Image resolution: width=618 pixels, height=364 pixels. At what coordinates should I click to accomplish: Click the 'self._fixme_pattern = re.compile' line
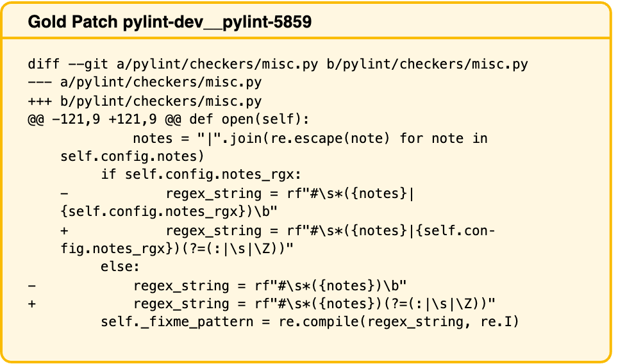pos(310,322)
